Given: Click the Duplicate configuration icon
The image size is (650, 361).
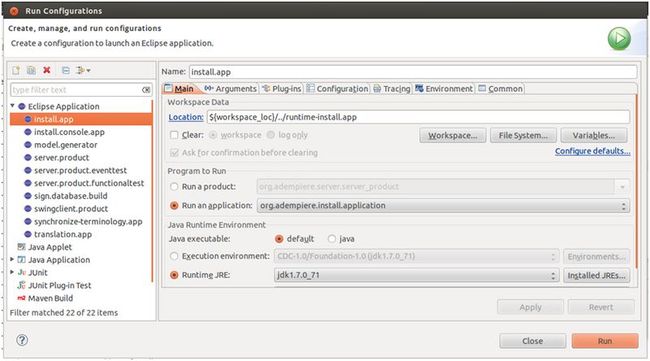Looking at the screenshot, I should click(32, 70).
